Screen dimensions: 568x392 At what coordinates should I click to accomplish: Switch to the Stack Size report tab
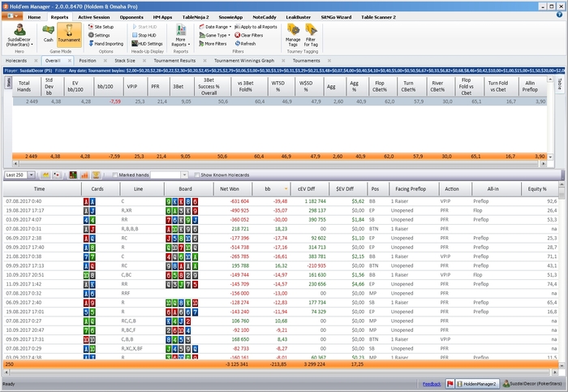pos(125,61)
